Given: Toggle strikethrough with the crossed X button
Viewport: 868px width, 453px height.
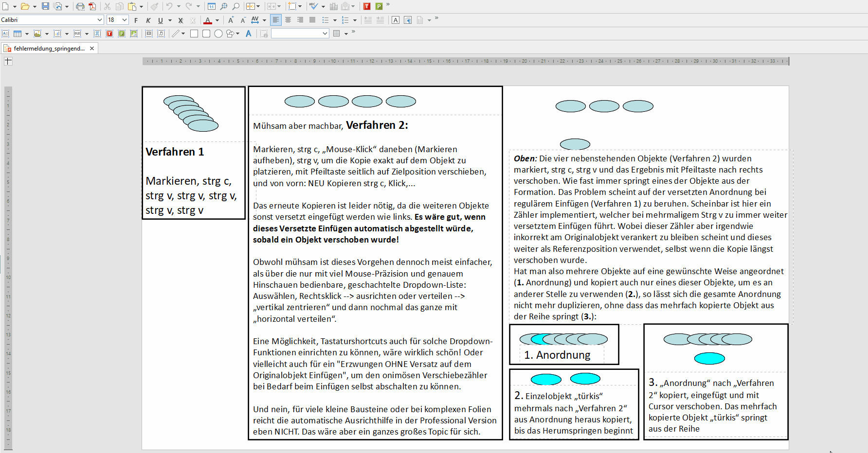Looking at the screenshot, I should click(181, 20).
